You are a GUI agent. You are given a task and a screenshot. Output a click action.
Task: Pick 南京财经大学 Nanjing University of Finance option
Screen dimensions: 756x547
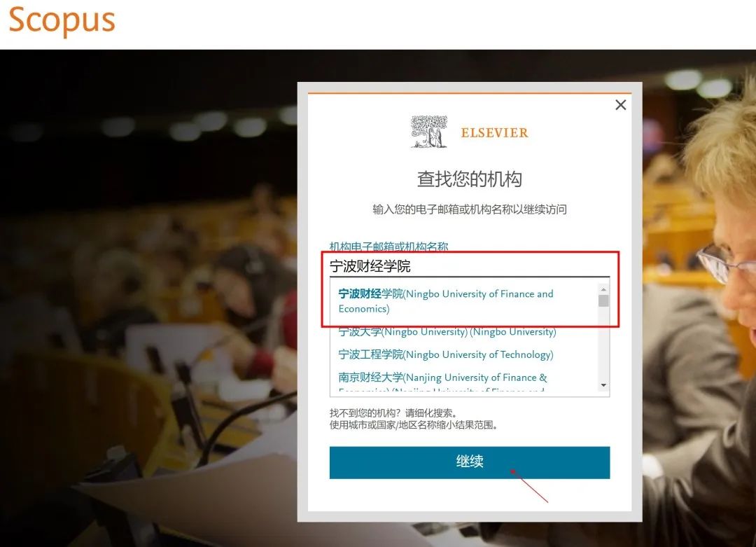pyautogui.click(x=442, y=378)
